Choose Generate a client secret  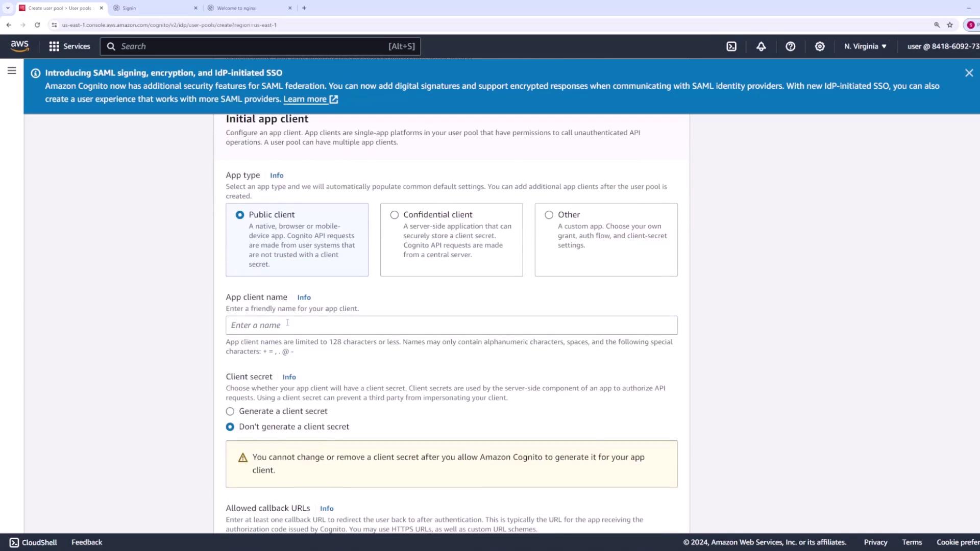pos(230,412)
